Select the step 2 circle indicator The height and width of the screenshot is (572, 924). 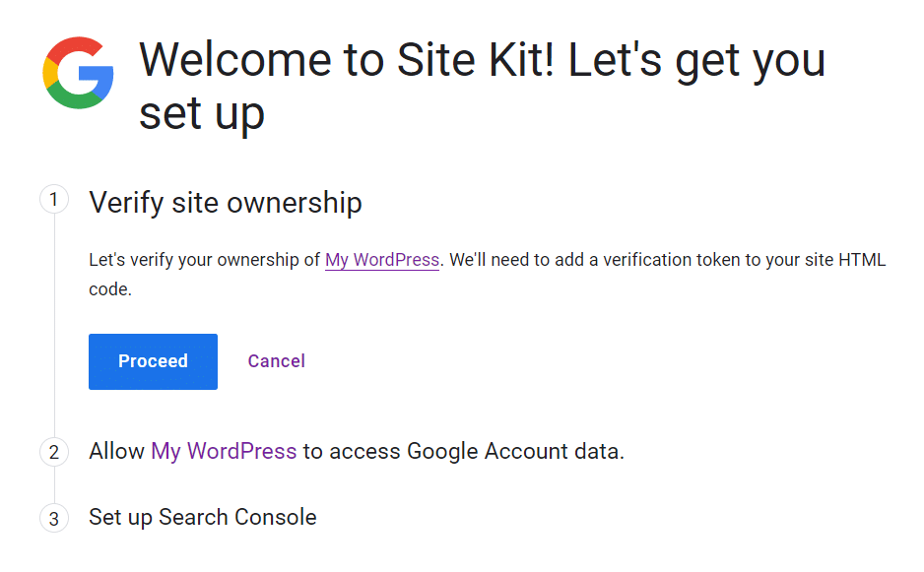click(x=54, y=452)
